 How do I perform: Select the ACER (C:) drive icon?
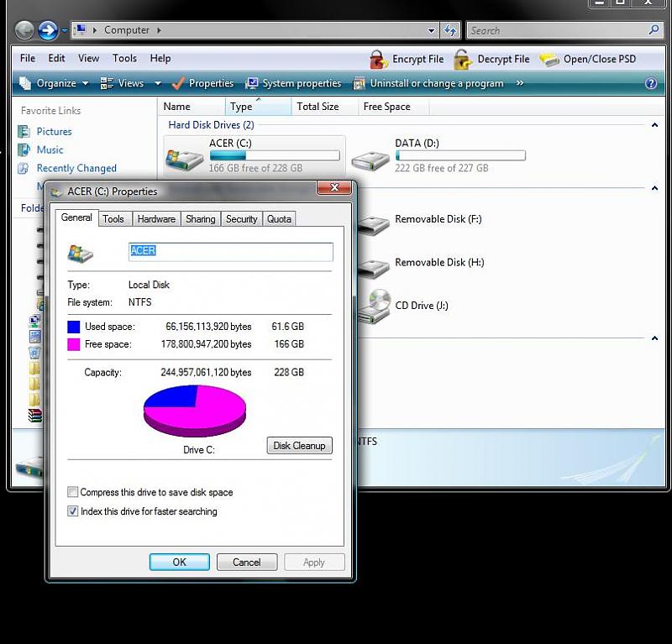184,159
